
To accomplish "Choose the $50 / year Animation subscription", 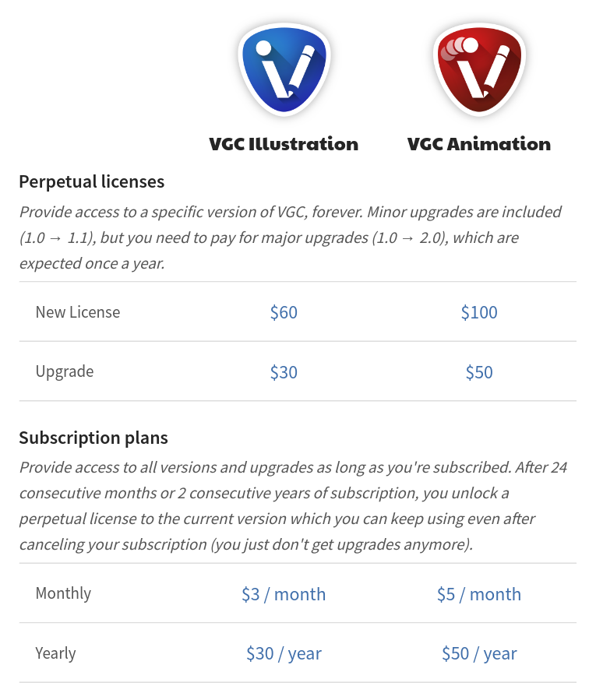I will point(479,653).
